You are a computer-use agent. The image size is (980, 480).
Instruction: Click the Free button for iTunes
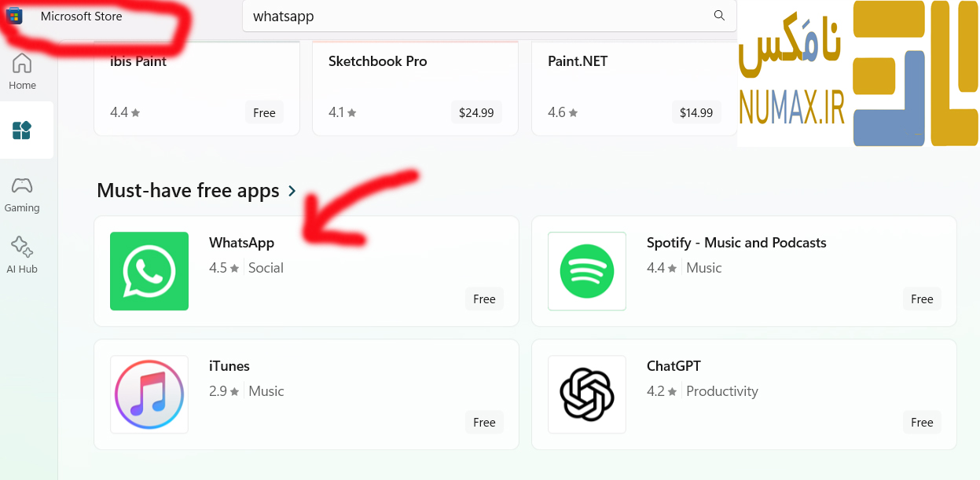tap(484, 423)
